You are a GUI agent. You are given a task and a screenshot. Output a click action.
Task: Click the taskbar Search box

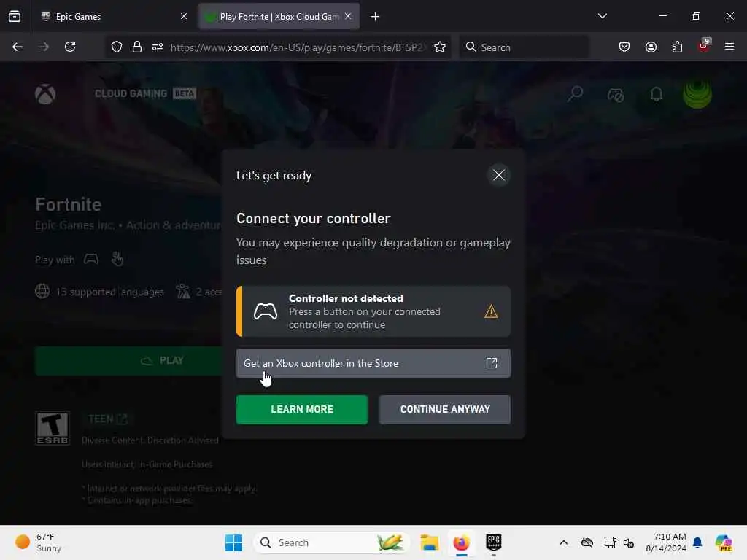(x=332, y=542)
